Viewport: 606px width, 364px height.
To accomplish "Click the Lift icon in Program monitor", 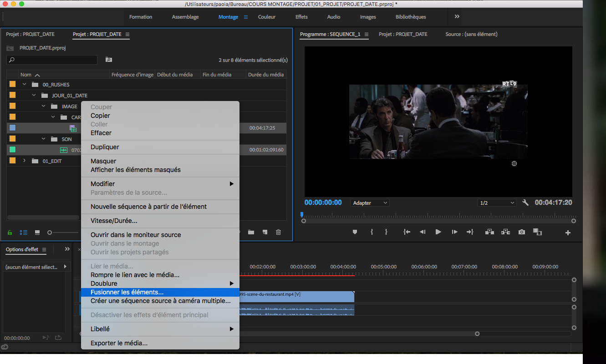I will click(489, 232).
